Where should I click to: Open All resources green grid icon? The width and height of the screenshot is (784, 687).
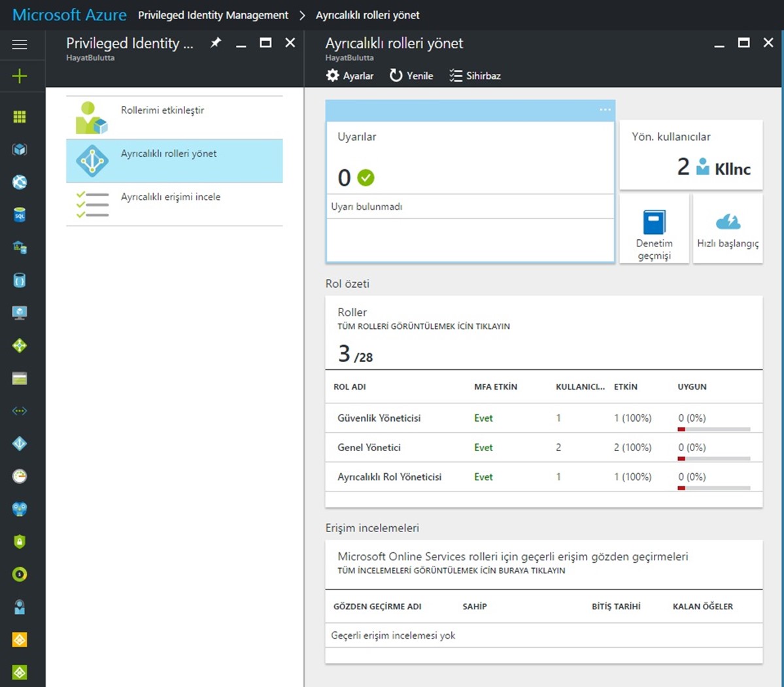[x=20, y=117]
